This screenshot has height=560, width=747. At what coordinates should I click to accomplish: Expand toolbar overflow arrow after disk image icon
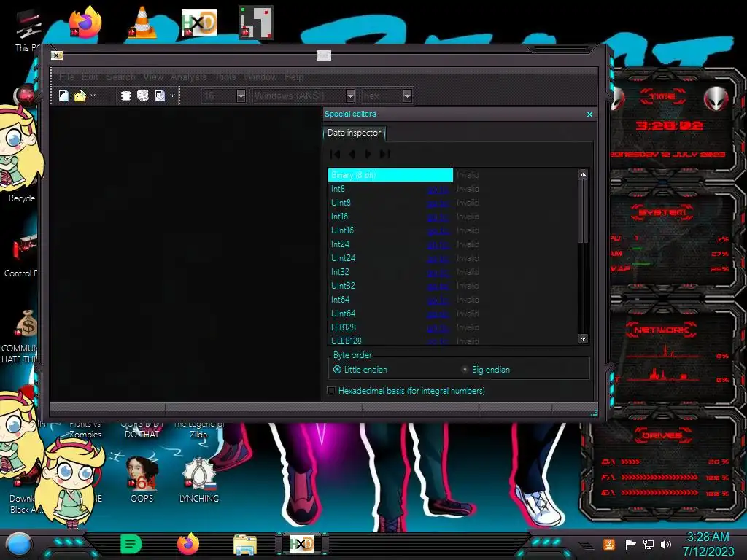tap(172, 96)
